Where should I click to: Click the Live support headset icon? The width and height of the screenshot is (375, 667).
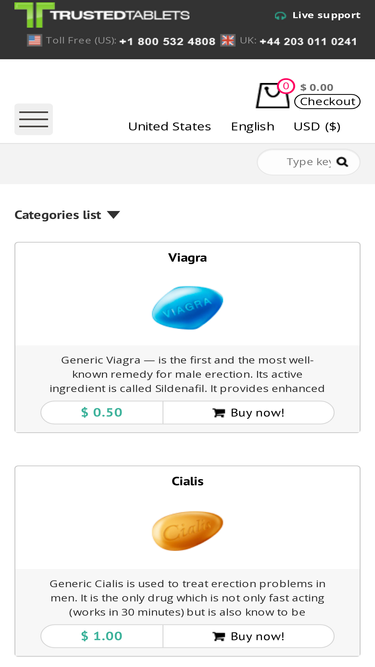pyautogui.click(x=280, y=16)
